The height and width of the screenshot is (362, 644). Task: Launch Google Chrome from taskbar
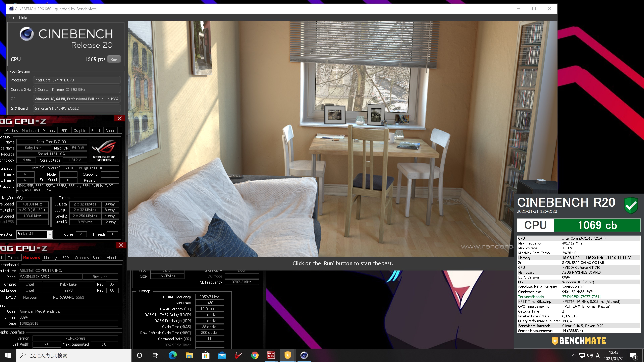255,355
